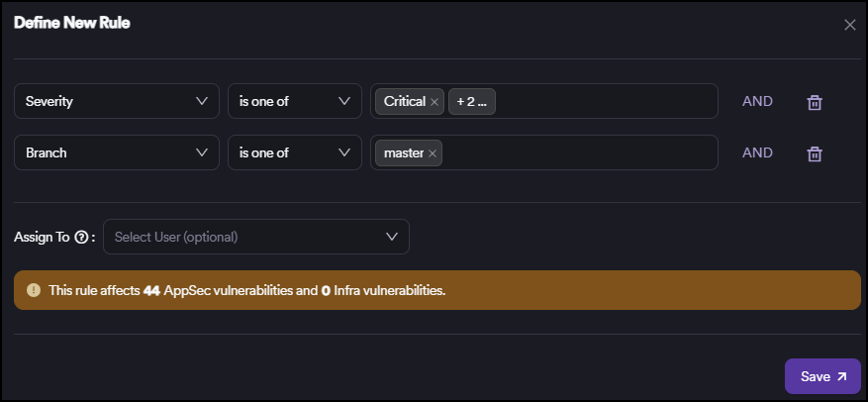Close the Define New Rule dialog
Screen dimensions: 868x402
(x=849, y=25)
